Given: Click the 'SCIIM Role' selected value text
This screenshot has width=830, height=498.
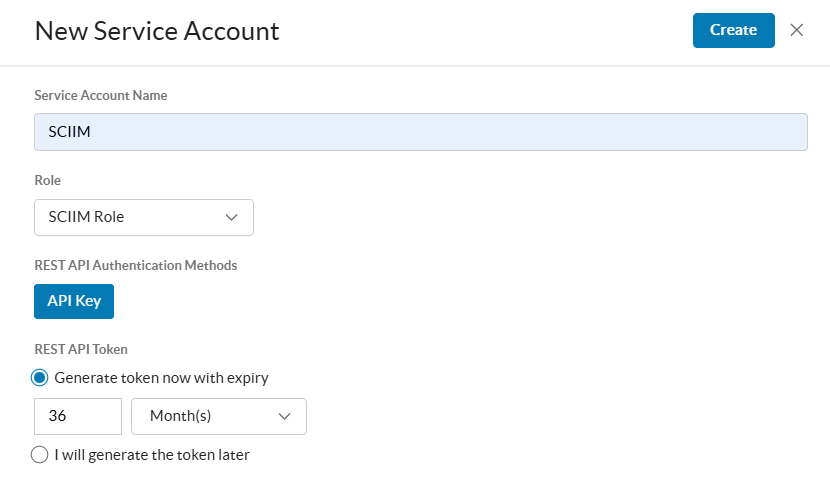Looking at the screenshot, I should tap(86, 217).
